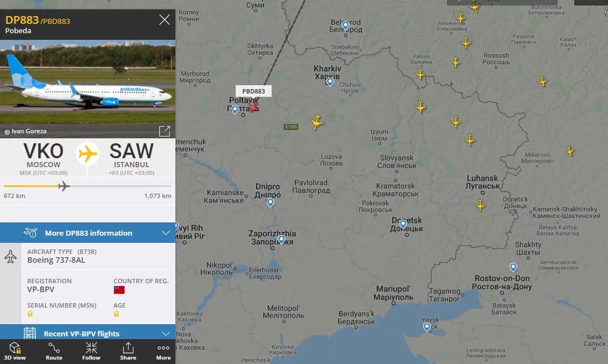608x364 pixels.
Task: Select the yellow aircraft east of Poltava
Action: pos(317,122)
